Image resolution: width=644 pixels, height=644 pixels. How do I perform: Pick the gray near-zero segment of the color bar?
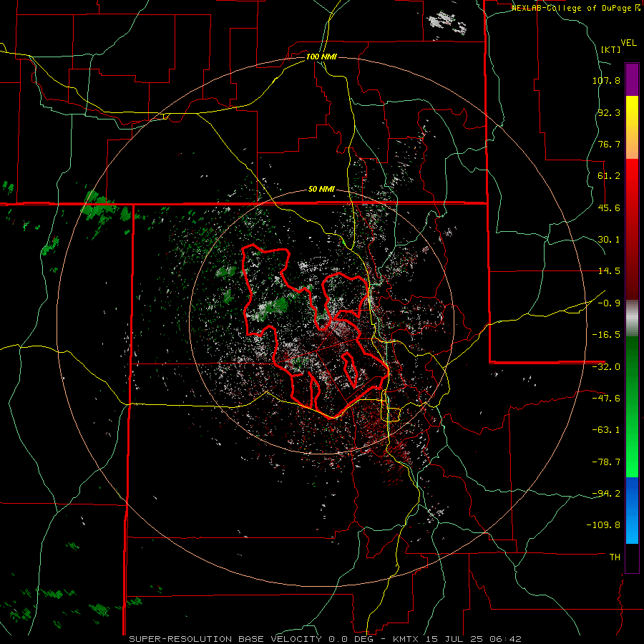point(632,318)
